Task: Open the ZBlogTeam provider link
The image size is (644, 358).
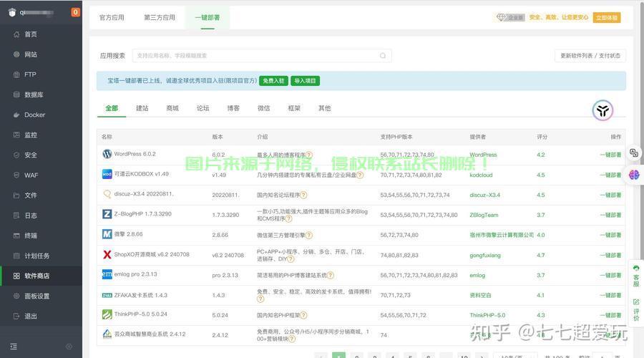Action: click(484, 215)
